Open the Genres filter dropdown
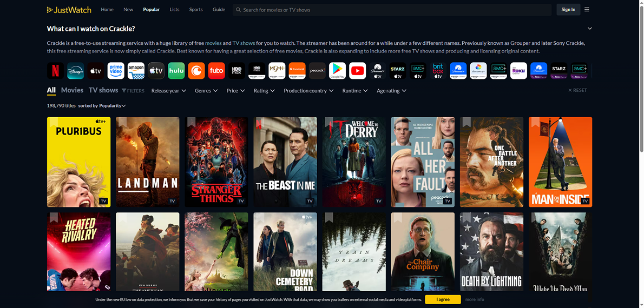 point(206,91)
